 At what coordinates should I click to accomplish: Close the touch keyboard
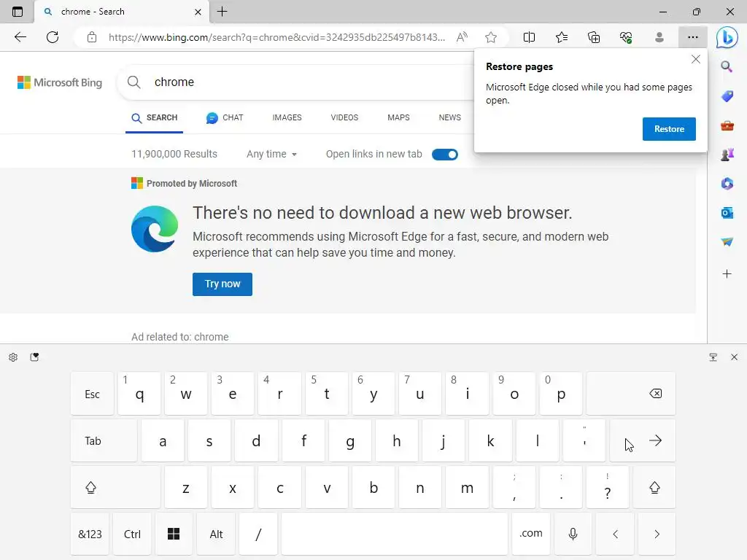(734, 357)
